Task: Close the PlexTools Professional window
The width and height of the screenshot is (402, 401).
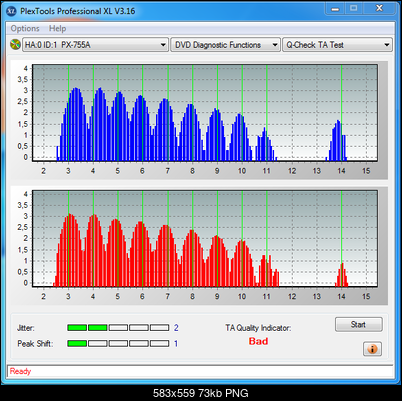Action: pyautogui.click(x=379, y=9)
